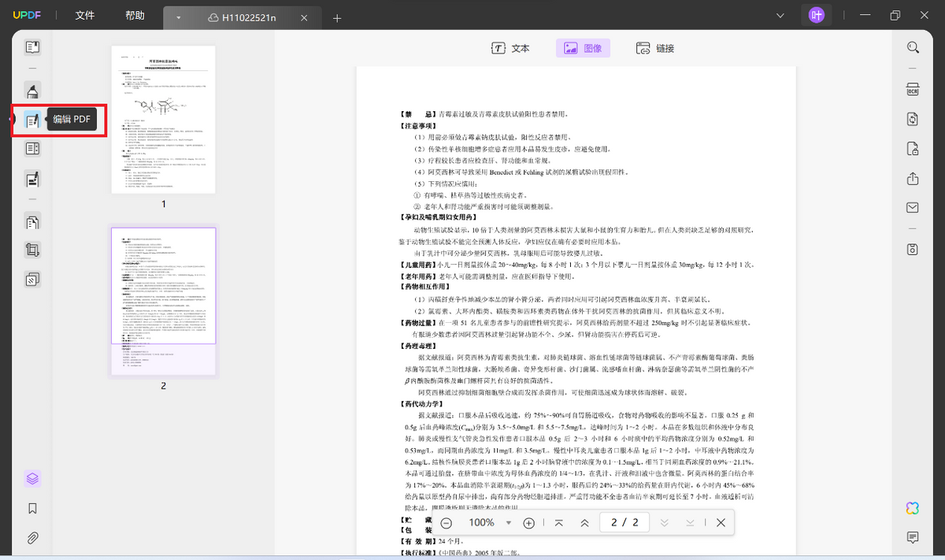Open the tab list dropdown arrow before H11022521n
The height and width of the screenshot is (560, 945).
pyautogui.click(x=179, y=17)
